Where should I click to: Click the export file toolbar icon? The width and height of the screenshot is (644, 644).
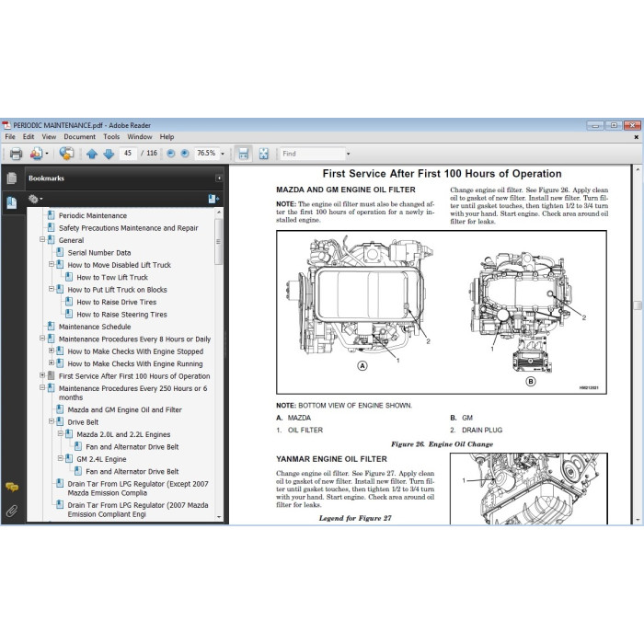coord(36,154)
